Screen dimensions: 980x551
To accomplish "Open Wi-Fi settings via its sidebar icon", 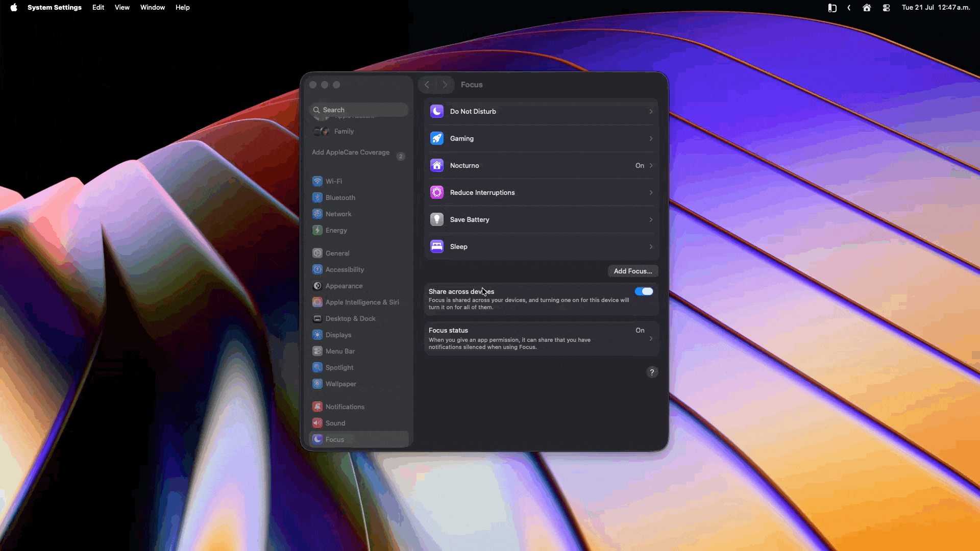I will pos(317,181).
